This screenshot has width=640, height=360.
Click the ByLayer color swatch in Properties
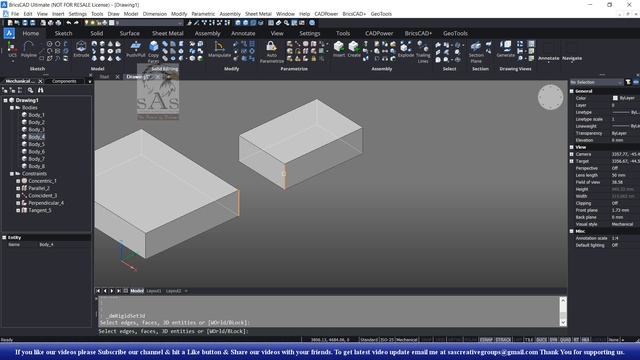615,98
